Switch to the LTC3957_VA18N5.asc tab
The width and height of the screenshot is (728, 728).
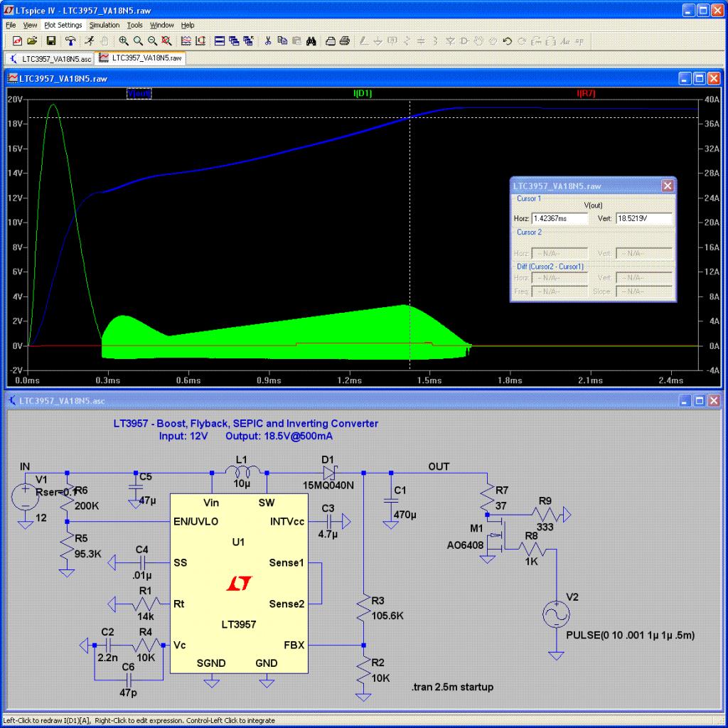coord(50,58)
